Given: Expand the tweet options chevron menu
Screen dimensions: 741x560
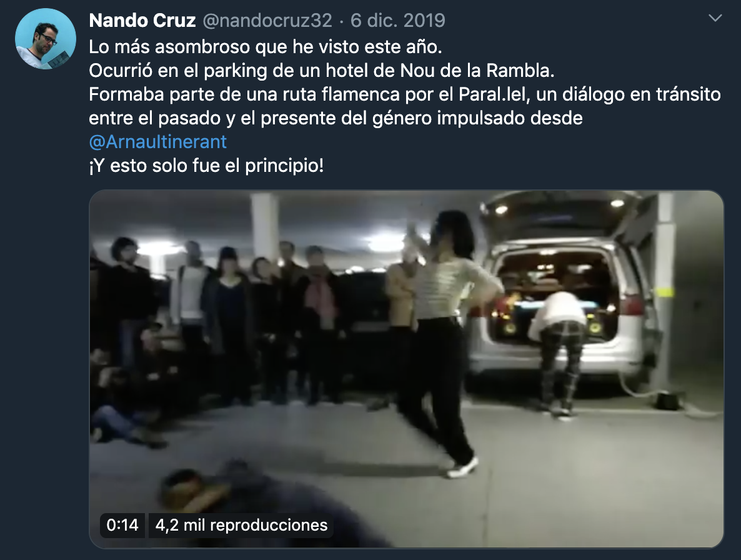Looking at the screenshot, I should click(x=715, y=18).
